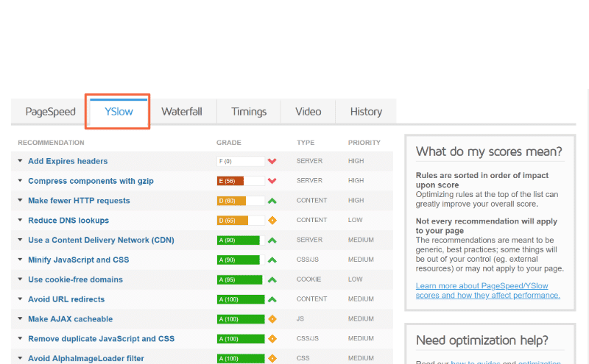
Task: Click red down arrow beside Compress components grade
Action: [272, 181]
